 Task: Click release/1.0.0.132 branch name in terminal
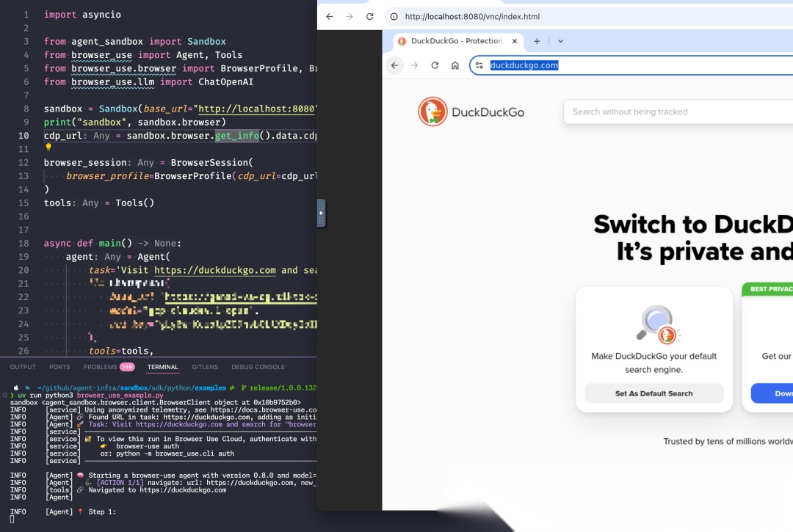tap(283, 388)
